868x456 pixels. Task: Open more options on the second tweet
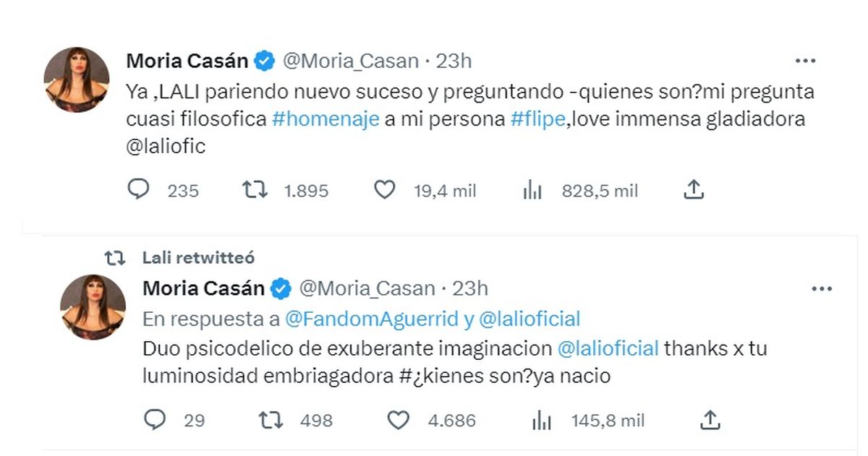pyautogui.click(x=822, y=289)
